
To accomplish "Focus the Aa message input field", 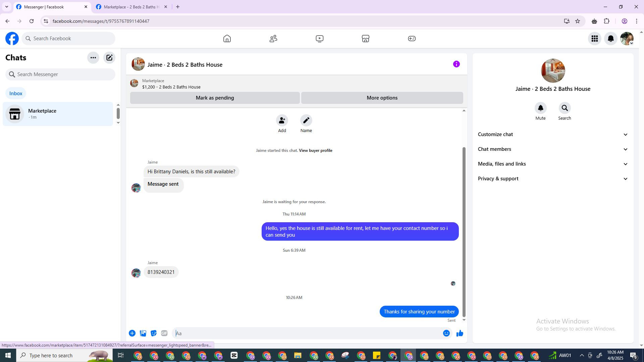I will point(307,333).
